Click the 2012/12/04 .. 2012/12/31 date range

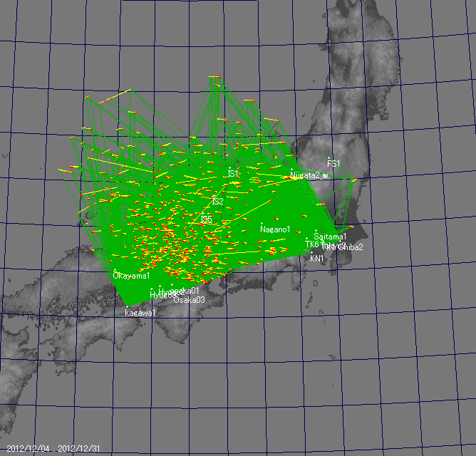[x=53, y=448]
